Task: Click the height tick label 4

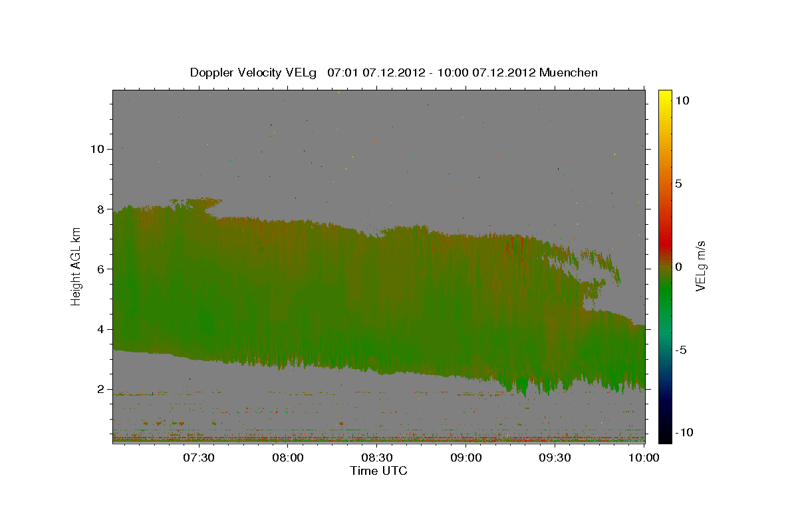Action: point(100,329)
